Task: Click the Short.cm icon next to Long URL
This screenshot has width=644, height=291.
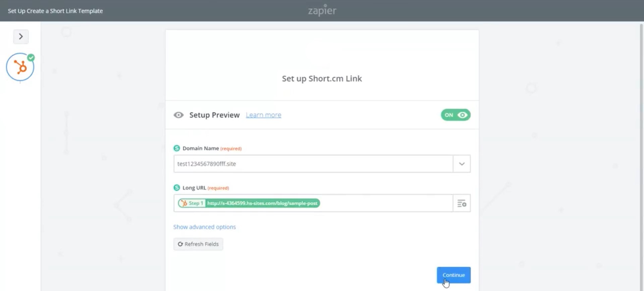Action: click(x=177, y=188)
